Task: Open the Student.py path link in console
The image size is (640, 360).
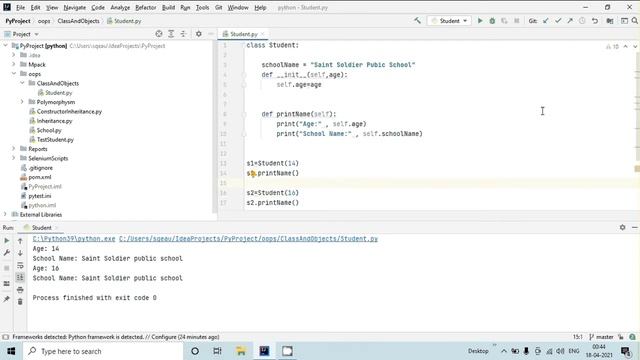Action: 248,239
